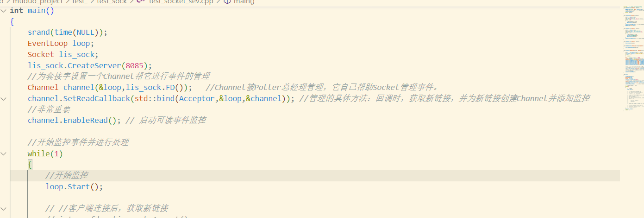Place cursor on loop.Start() call

click(74, 186)
